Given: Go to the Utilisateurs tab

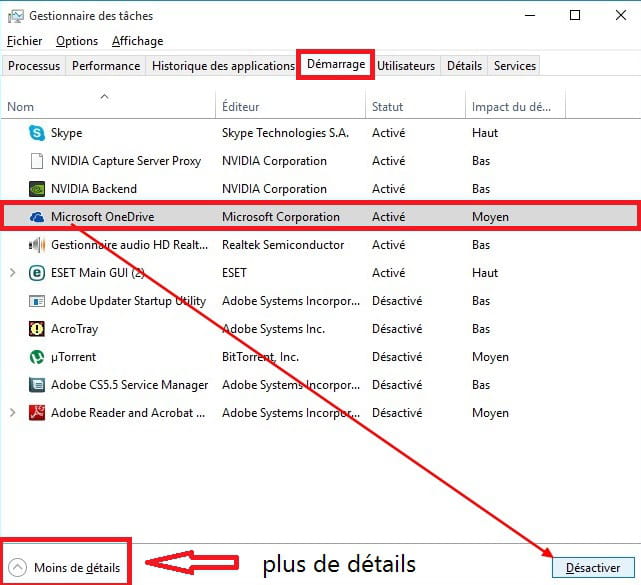Looking at the screenshot, I should 406,66.
